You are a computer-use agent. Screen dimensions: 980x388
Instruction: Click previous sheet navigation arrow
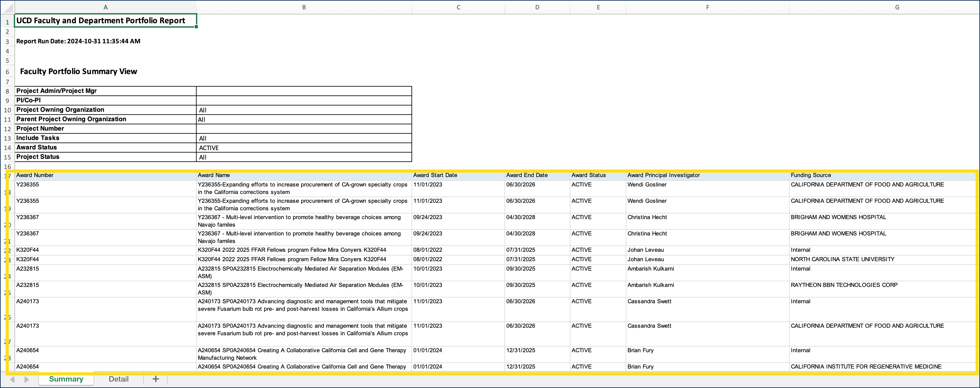12,379
